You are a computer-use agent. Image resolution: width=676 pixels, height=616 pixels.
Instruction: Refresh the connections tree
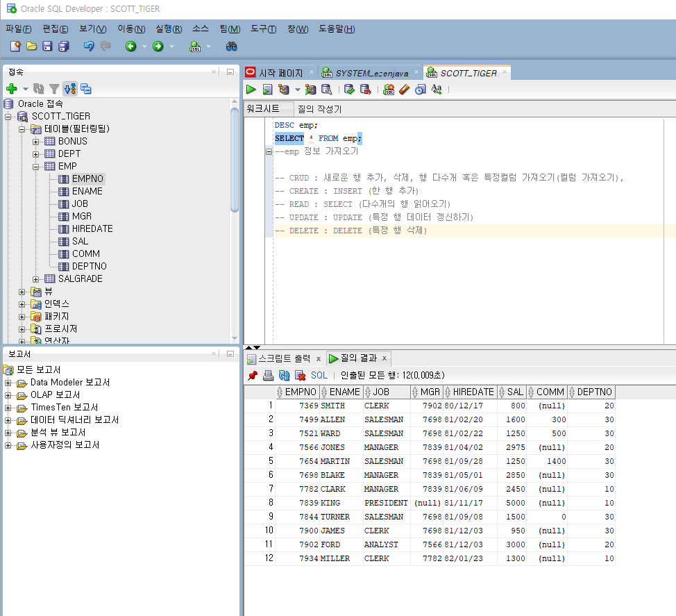point(39,89)
